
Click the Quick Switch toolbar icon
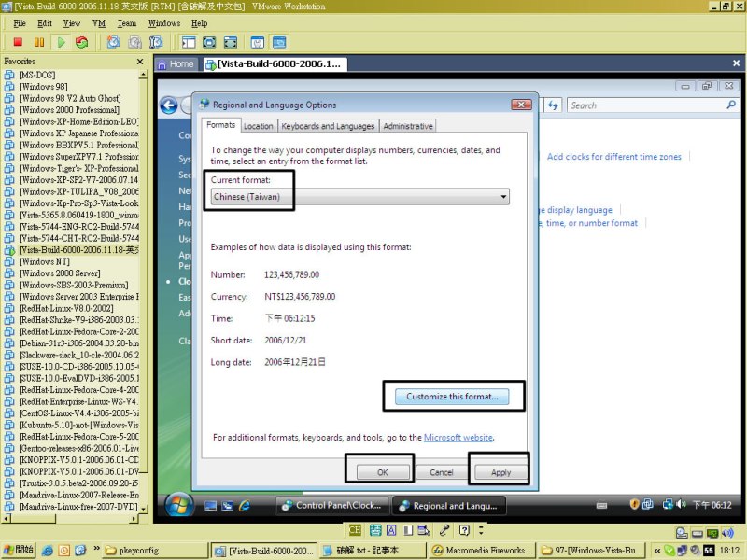tap(230, 42)
